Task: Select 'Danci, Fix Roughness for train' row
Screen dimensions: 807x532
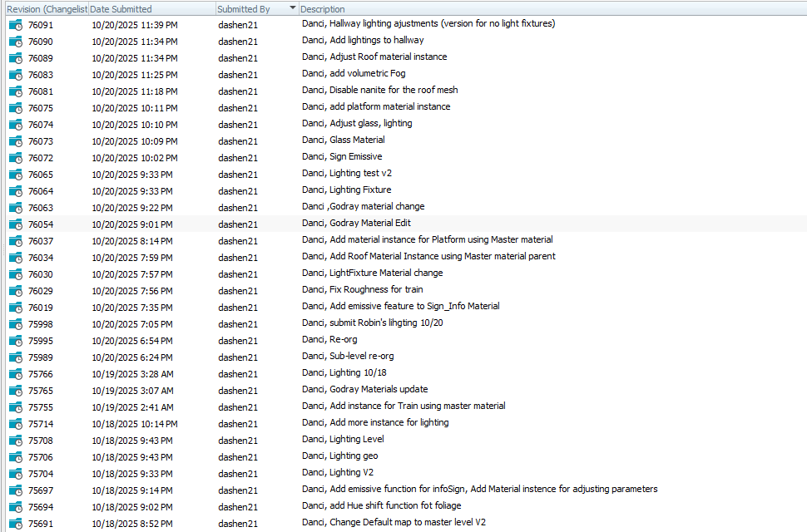Action: pos(362,290)
